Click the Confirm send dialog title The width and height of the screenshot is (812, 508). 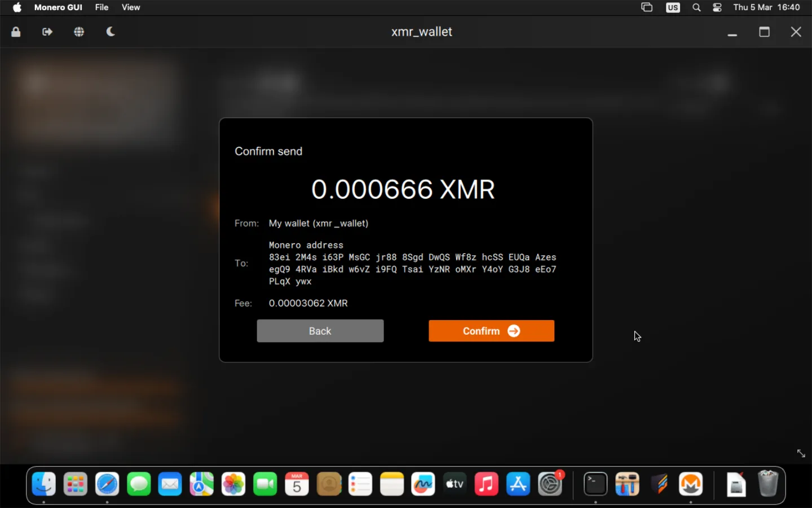pos(268,151)
